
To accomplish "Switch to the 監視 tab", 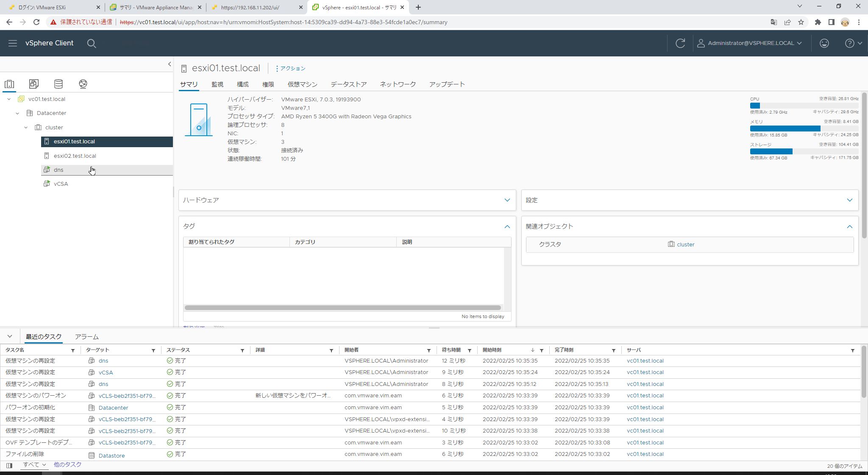I will tap(217, 84).
